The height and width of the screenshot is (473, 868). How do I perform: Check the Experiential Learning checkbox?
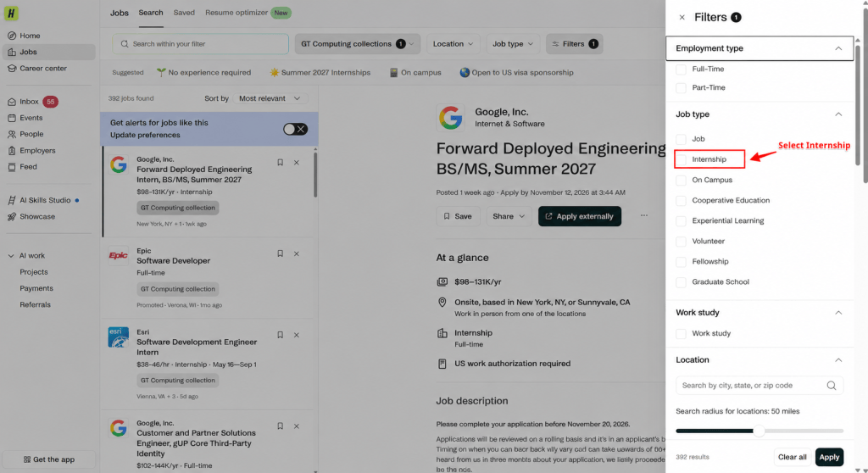[681, 221]
